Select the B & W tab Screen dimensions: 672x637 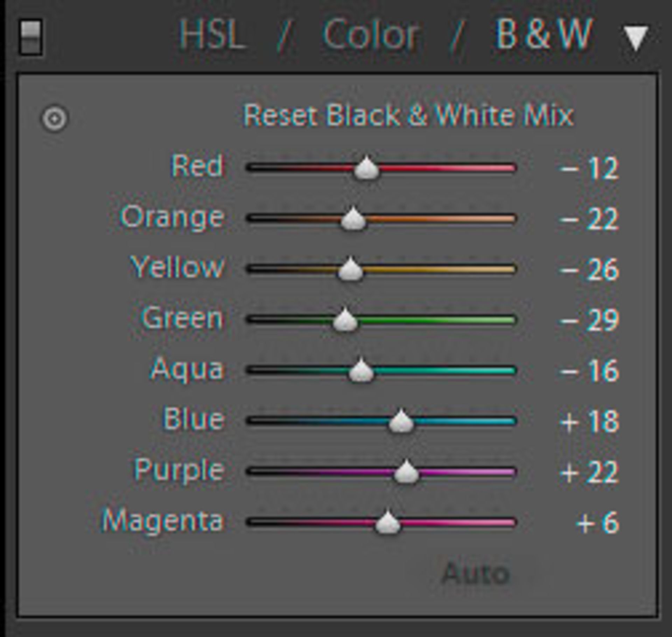click(543, 34)
